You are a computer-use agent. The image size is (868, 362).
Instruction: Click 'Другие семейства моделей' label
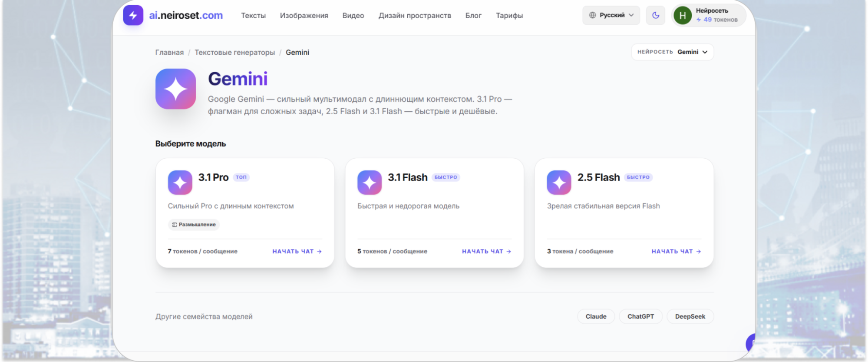point(204,317)
